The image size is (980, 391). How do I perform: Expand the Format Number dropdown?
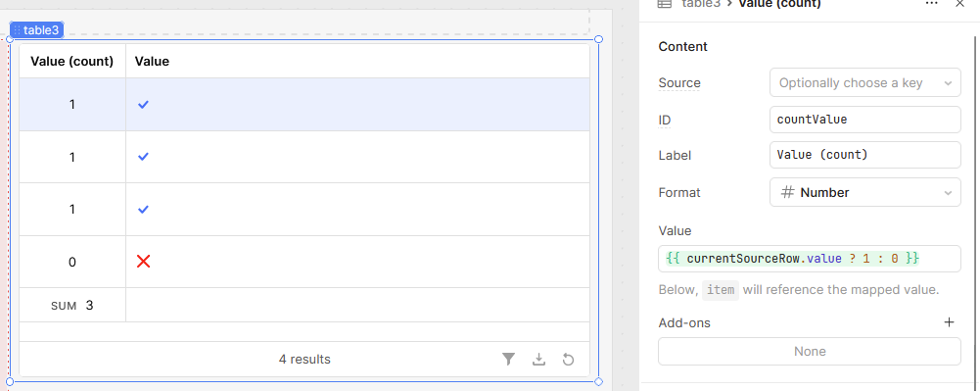click(x=865, y=193)
